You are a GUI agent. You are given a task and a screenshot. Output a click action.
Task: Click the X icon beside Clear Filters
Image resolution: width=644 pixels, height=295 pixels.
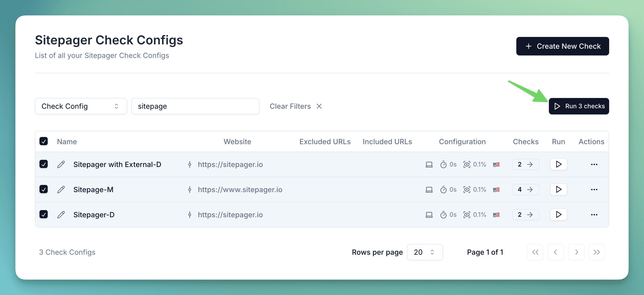click(x=319, y=106)
